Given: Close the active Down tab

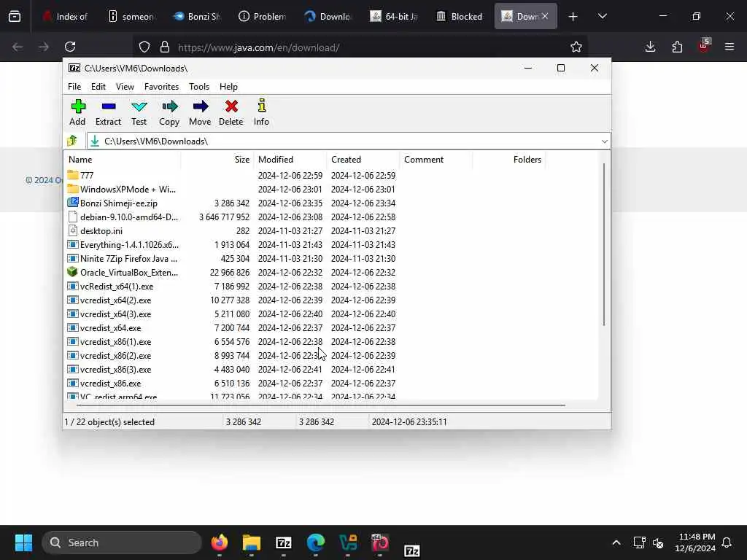Looking at the screenshot, I should [x=545, y=16].
